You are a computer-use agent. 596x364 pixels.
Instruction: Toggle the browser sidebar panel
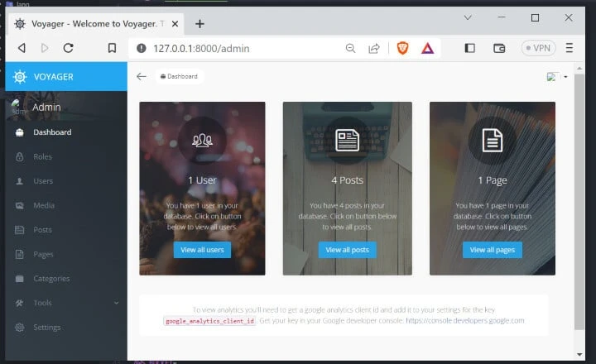(x=470, y=48)
